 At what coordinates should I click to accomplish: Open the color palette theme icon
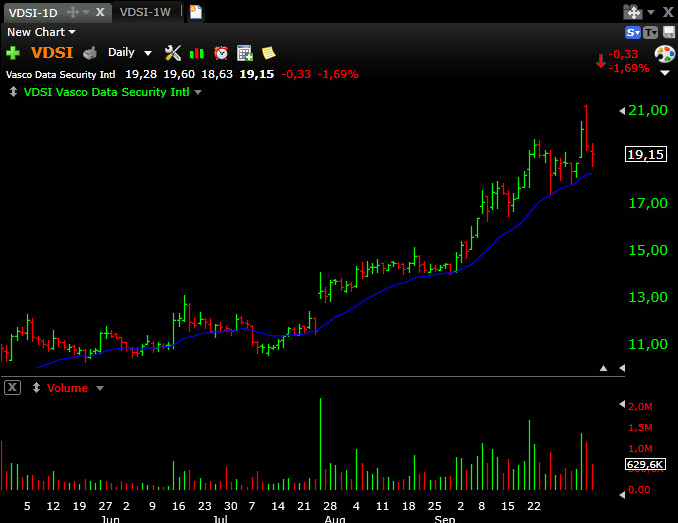664,53
